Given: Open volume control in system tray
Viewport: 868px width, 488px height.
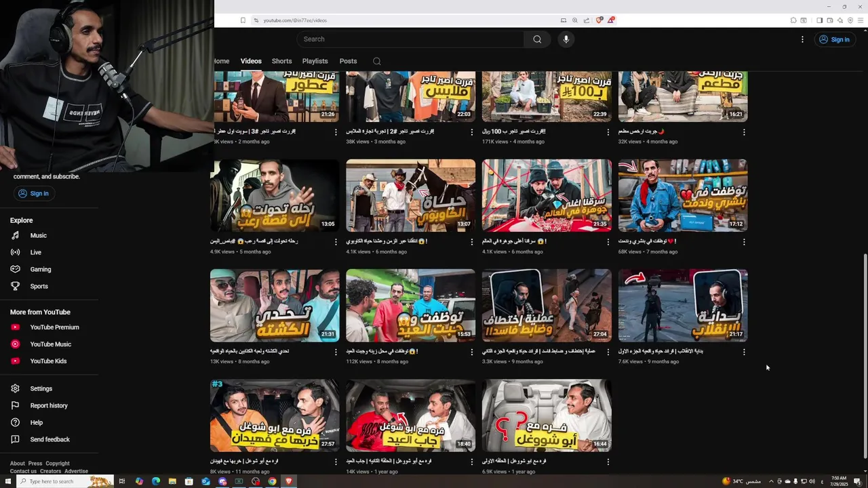Looking at the screenshot, I should point(812,481).
